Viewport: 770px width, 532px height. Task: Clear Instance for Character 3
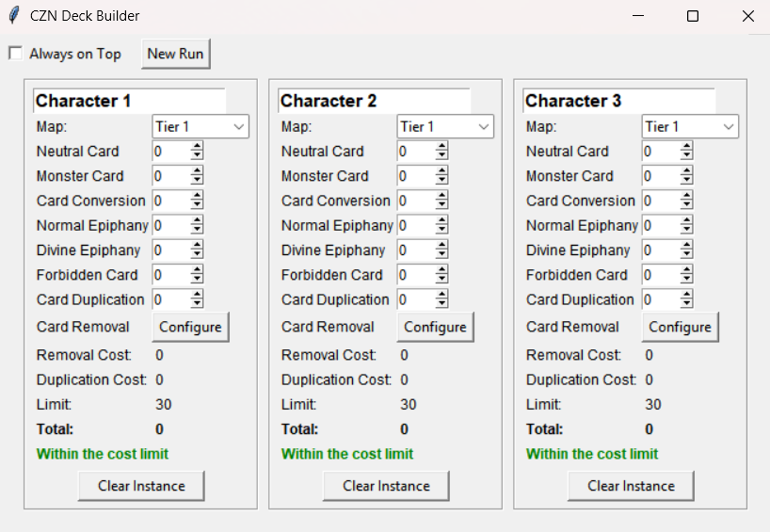click(631, 486)
